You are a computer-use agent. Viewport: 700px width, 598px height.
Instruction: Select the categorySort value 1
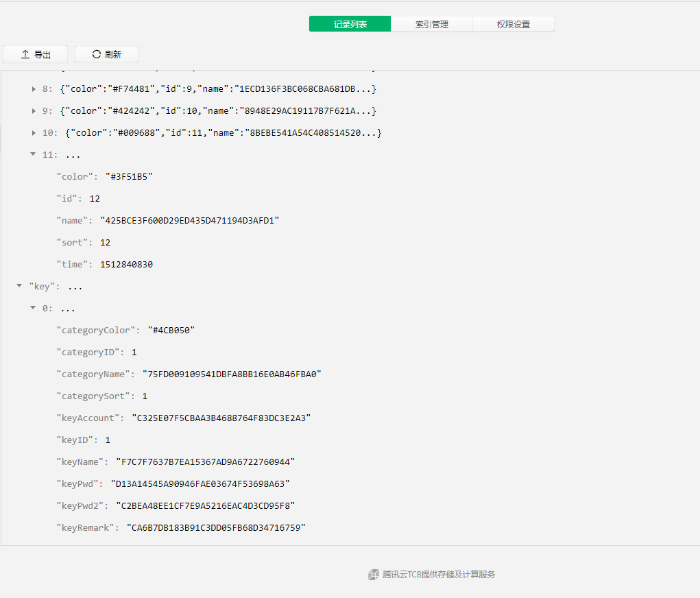pyautogui.click(x=145, y=396)
